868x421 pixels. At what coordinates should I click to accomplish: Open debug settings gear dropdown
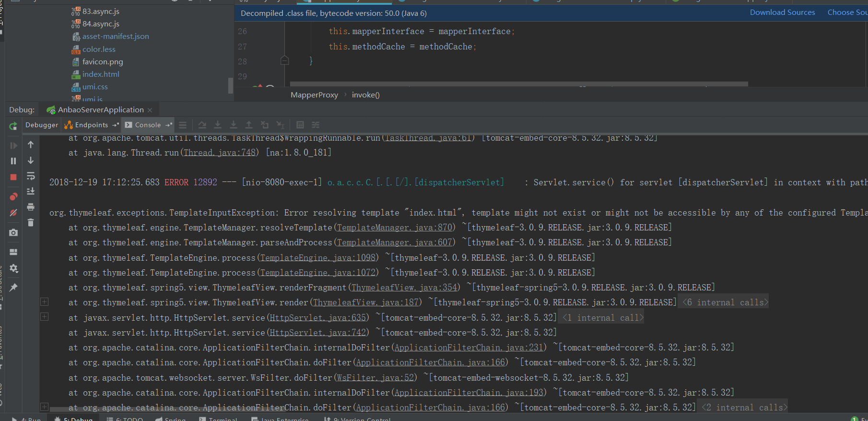(x=13, y=268)
